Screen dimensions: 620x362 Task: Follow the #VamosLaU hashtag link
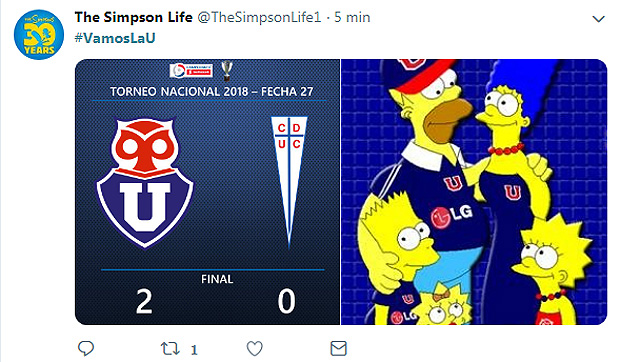[x=115, y=38]
